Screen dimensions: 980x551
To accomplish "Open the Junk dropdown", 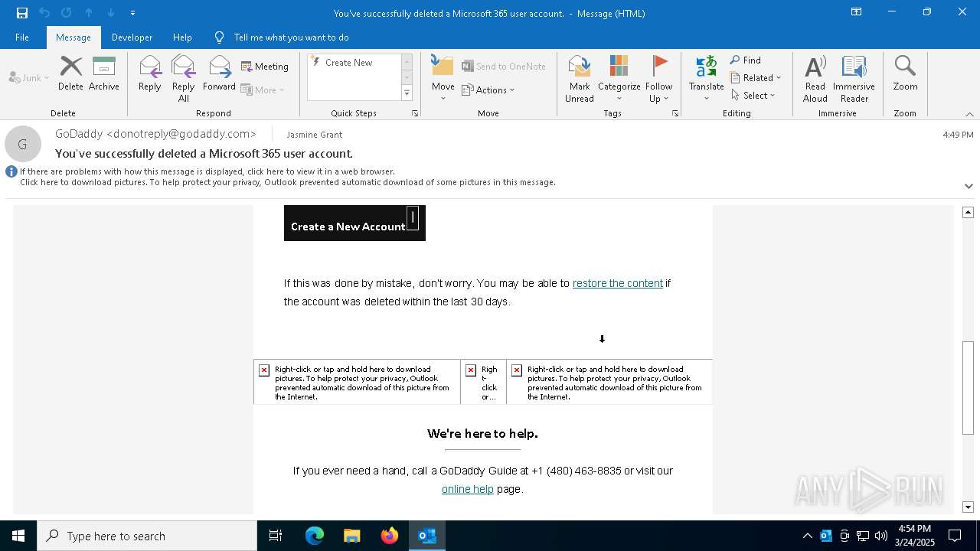I will [29, 77].
